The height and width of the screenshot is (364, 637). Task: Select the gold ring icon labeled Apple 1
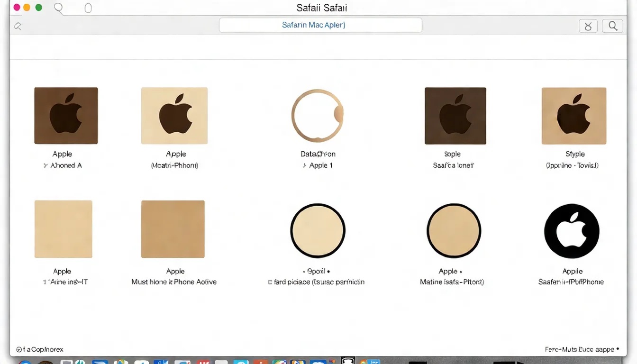[317, 116]
